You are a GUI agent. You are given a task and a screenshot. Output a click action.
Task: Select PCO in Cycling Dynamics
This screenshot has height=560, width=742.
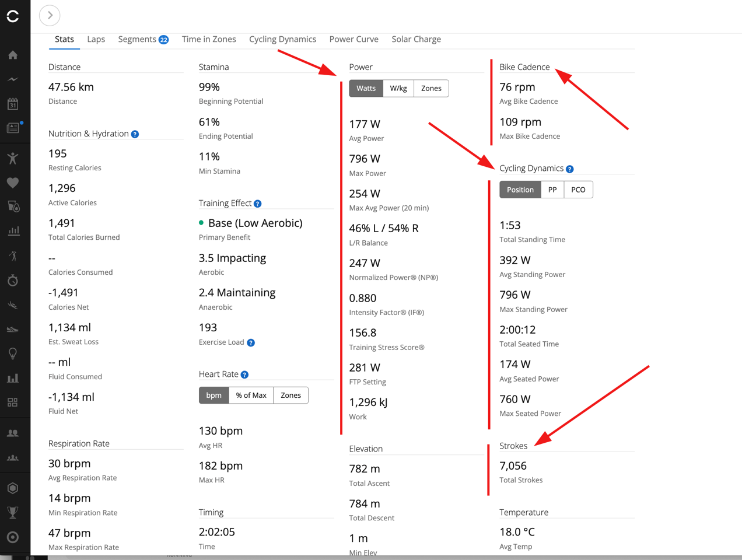(578, 190)
